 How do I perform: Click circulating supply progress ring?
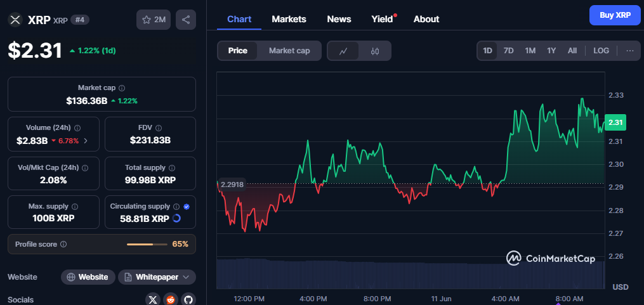[x=176, y=218]
